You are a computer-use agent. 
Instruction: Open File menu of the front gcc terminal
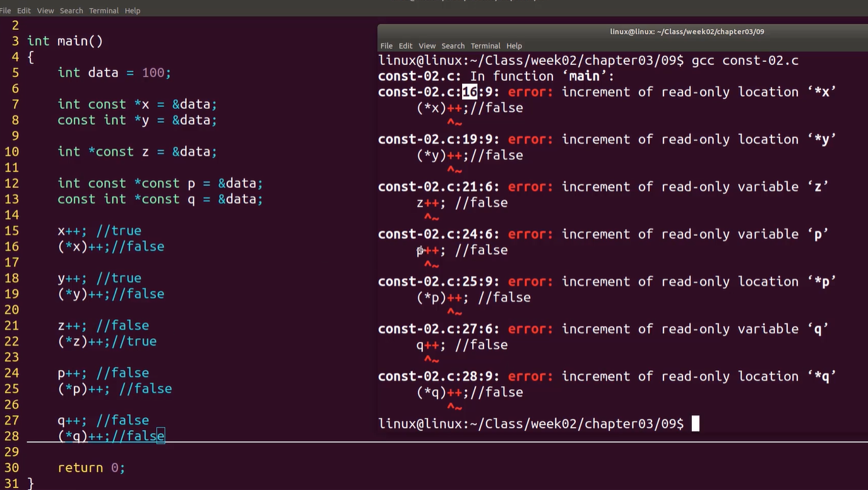386,46
